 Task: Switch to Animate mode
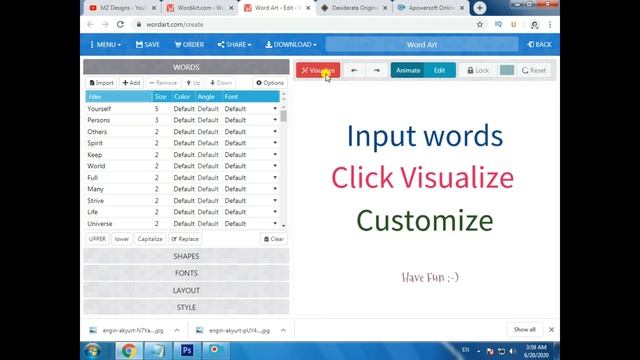pos(407,70)
